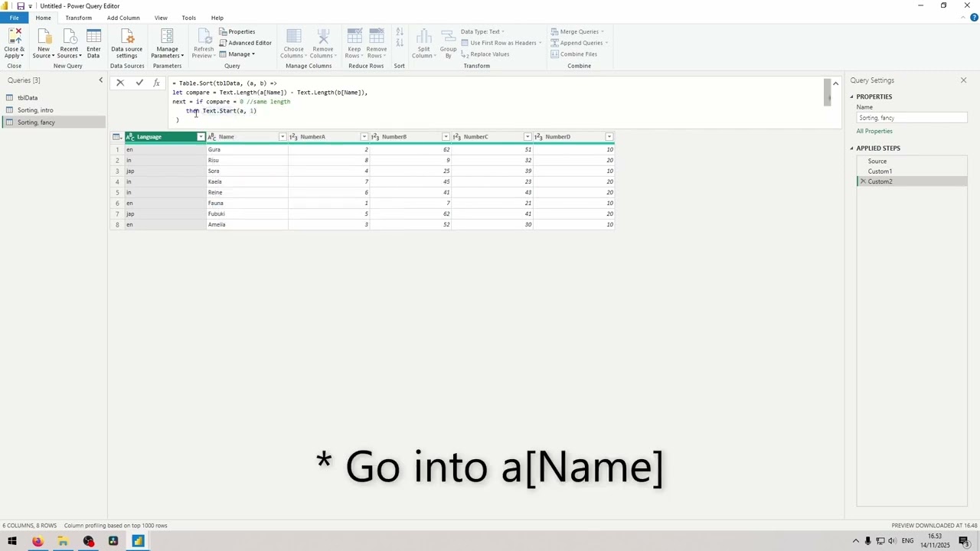The image size is (980, 551).
Task: Close the Query Settings pane
Action: [x=964, y=80]
